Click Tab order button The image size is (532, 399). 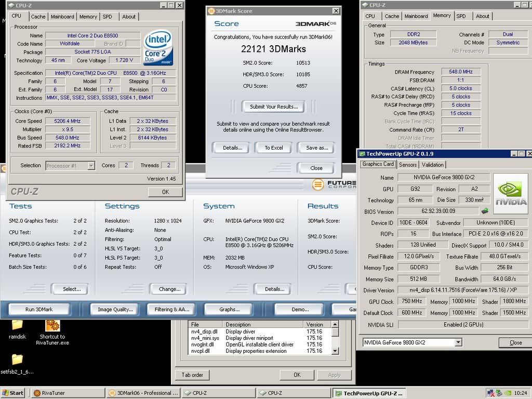192,375
